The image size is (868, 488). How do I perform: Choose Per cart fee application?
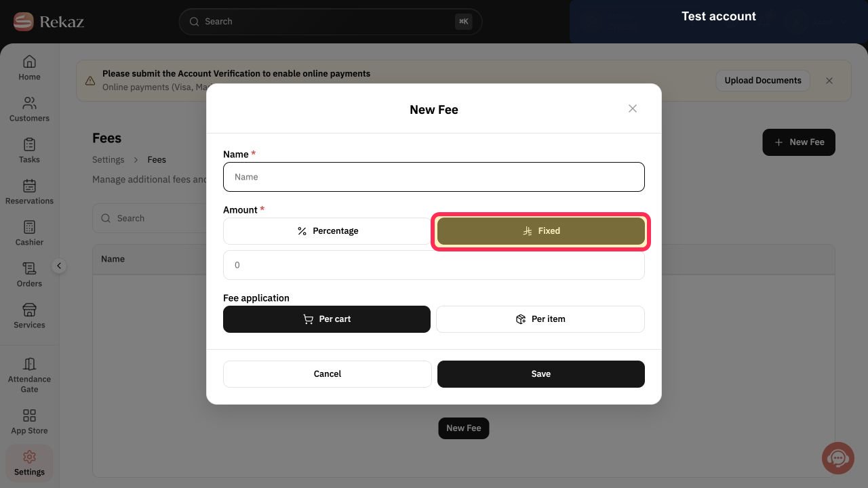coord(327,319)
